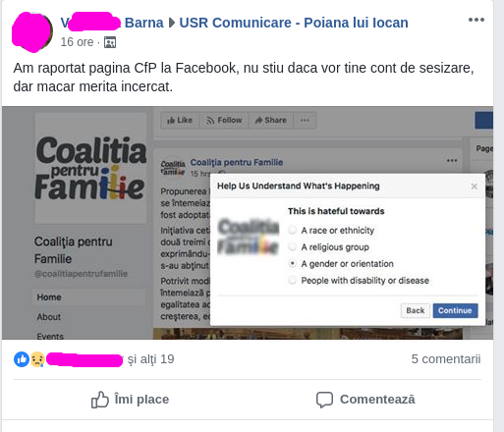Viewport: 504px width, 432px height.
Task: Click the Back button in dialog
Action: click(416, 310)
